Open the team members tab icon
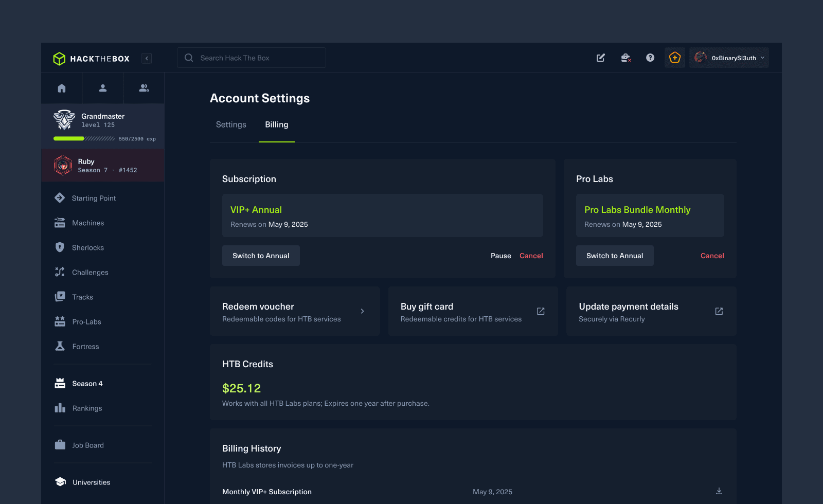The image size is (823, 504). pos(144,88)
